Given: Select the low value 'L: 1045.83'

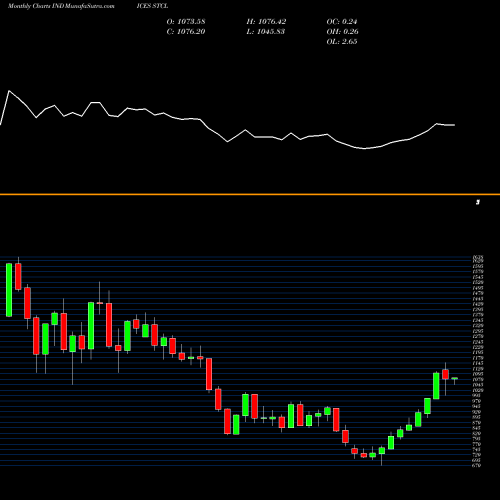Looking at the screenshot, I should coord(266,32).
